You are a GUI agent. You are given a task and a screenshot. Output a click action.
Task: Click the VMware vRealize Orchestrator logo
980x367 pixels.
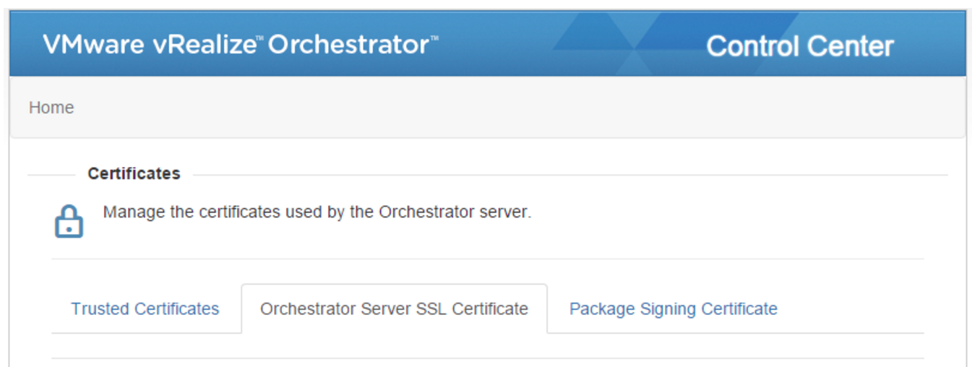[x=240, y=45]
